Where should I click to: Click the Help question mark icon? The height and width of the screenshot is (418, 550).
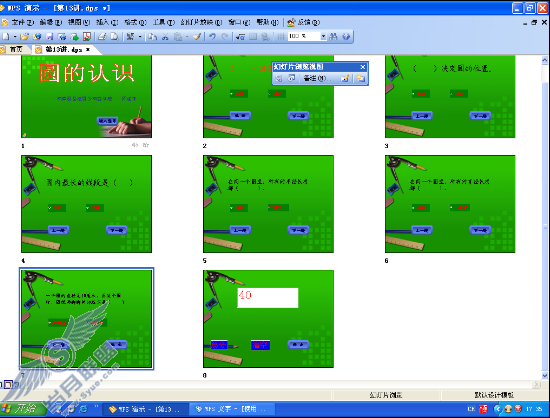(346, 36)
